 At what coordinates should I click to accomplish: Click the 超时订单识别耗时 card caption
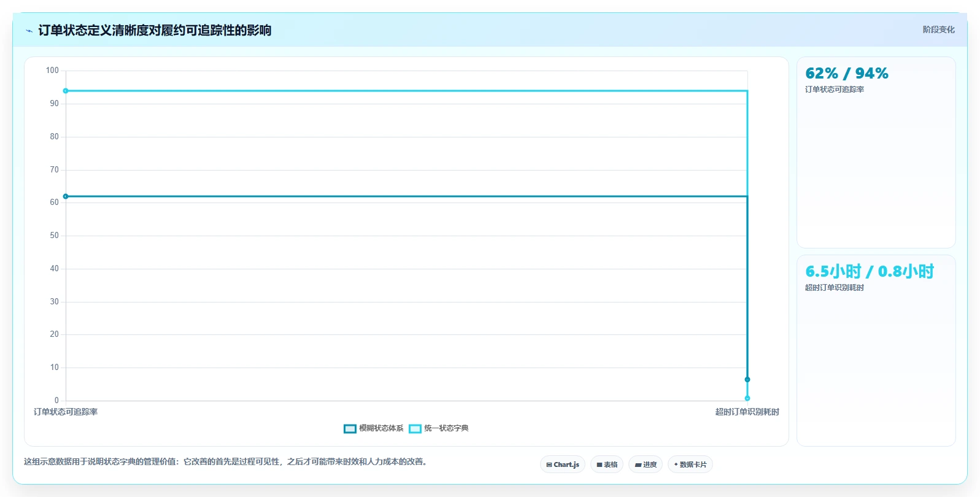[x=835, y=288]
